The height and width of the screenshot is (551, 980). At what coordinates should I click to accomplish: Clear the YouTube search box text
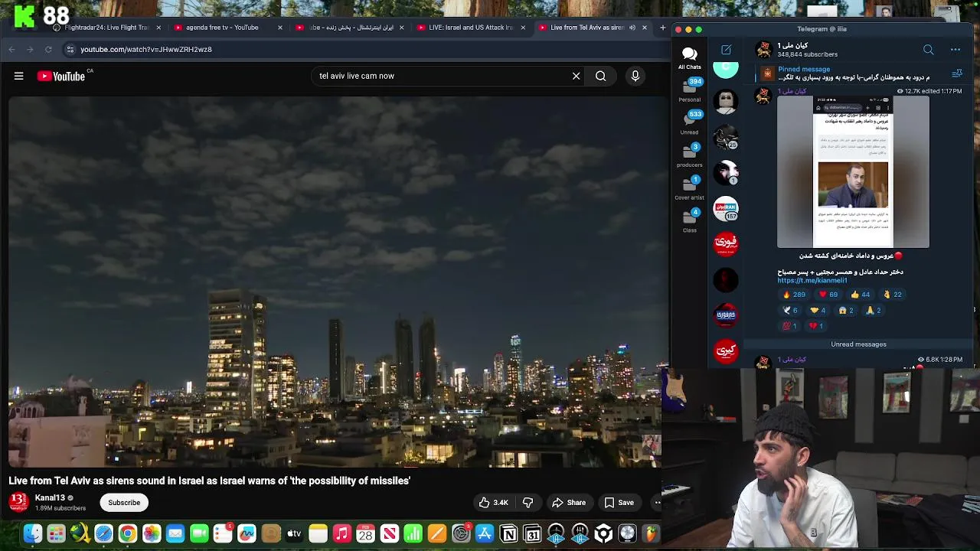(576, 76)
